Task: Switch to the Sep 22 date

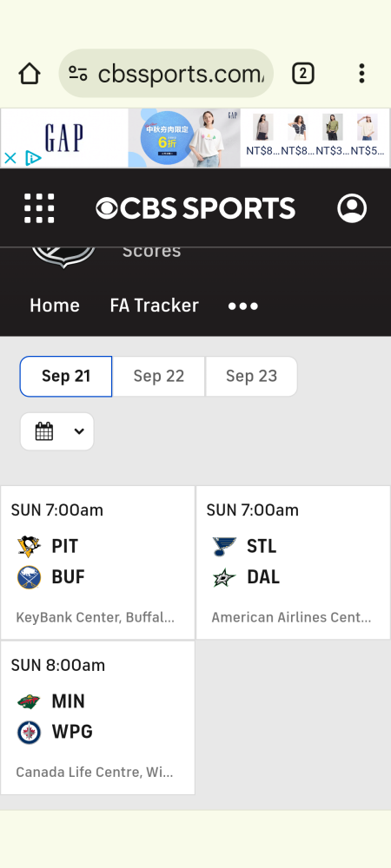Action: (158, 377)
